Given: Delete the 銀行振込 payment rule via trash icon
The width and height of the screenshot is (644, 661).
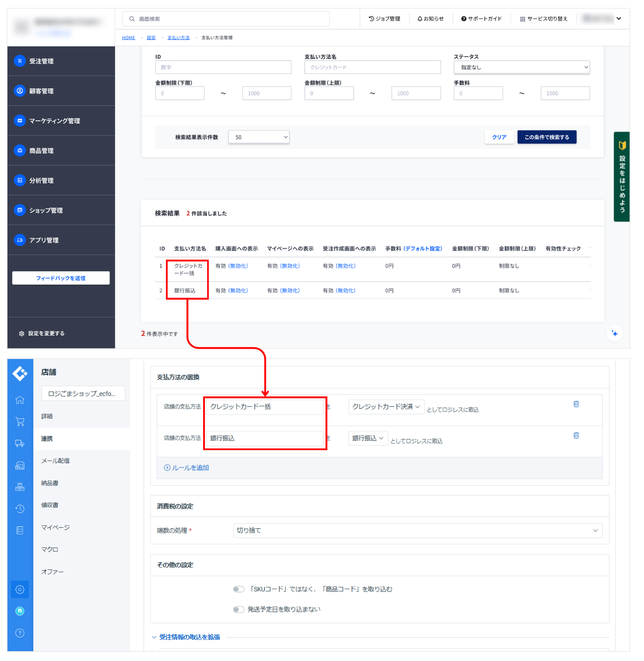Looking at the screenshot, I should 576,435.
